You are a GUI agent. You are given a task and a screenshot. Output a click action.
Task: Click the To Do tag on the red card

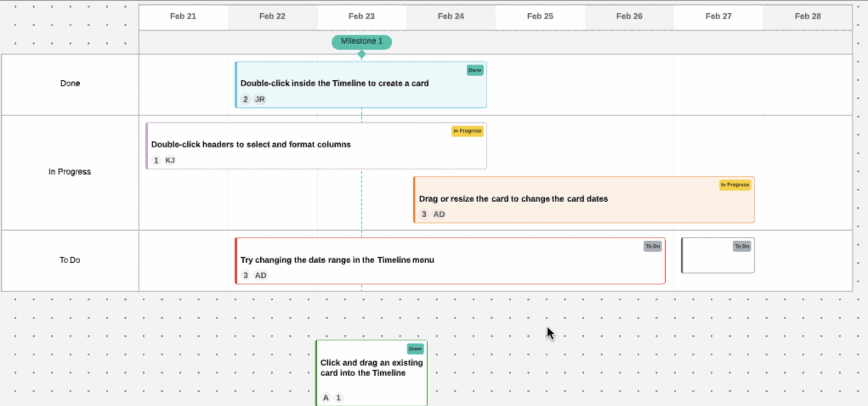coord(653,246)
